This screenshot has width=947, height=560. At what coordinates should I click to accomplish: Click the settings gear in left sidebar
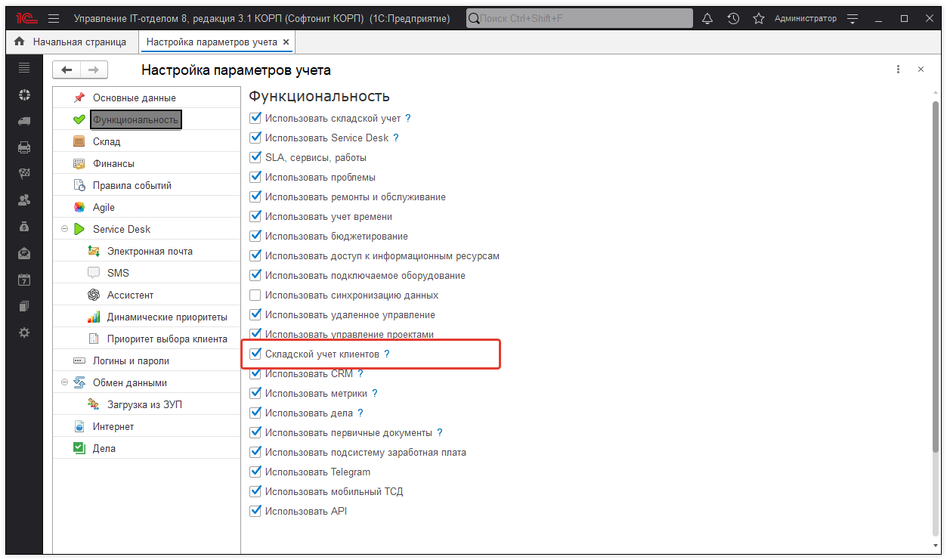point(24,333)
